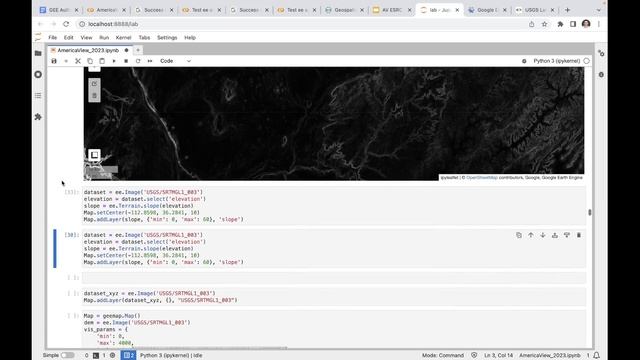Open the Edit menu
Image resolution: width=640 pixels, height=360 pixels.
coord(69,38)
